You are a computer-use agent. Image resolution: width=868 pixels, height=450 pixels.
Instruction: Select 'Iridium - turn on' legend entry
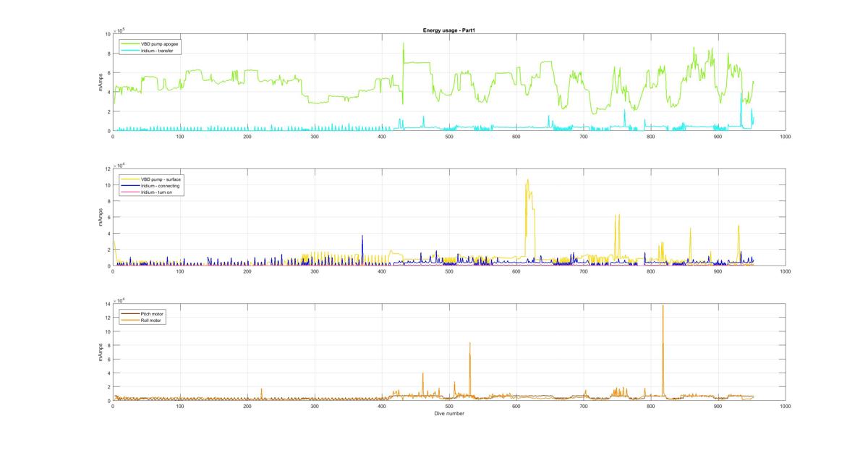tap(157, 192)
